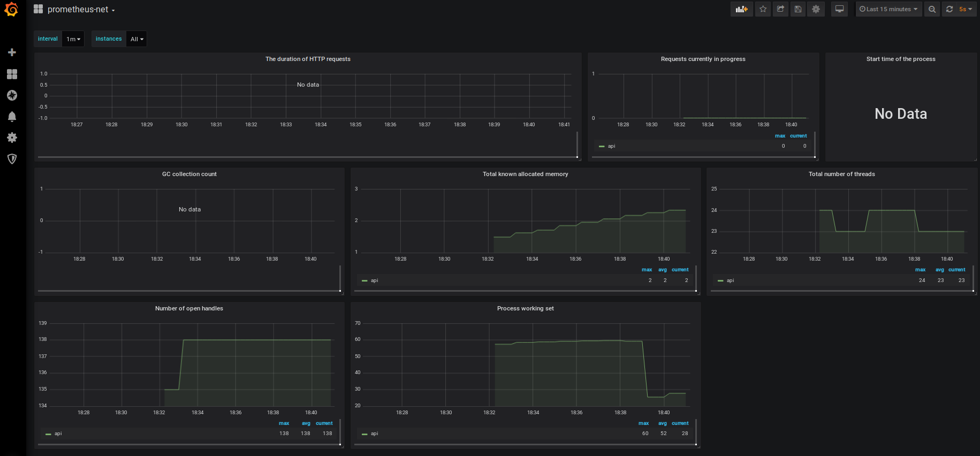Image resolution: width=980 pixels, height=456 pixels.
Task: Toggle api series in open handles legend
Action: coord(58,434)
